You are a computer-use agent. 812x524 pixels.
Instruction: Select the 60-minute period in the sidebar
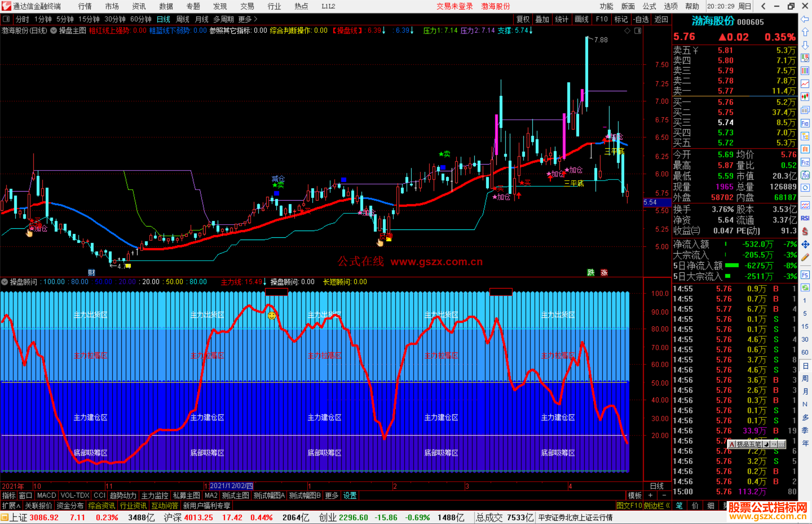[805, 352]
